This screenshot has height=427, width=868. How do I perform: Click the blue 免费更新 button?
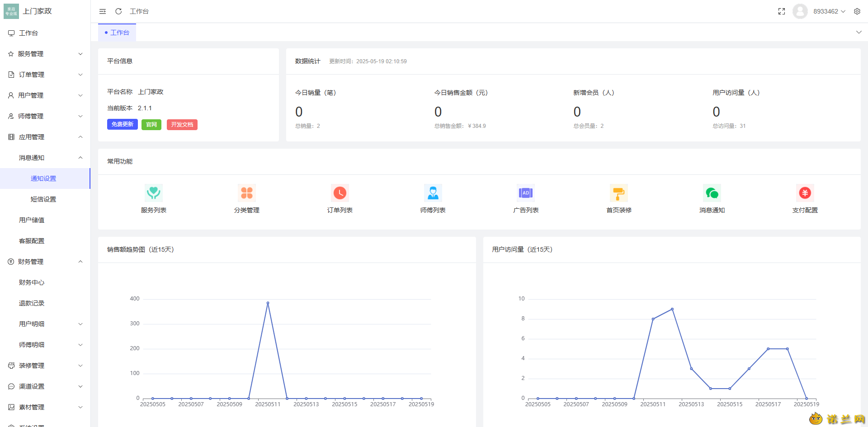coord(123,124)
